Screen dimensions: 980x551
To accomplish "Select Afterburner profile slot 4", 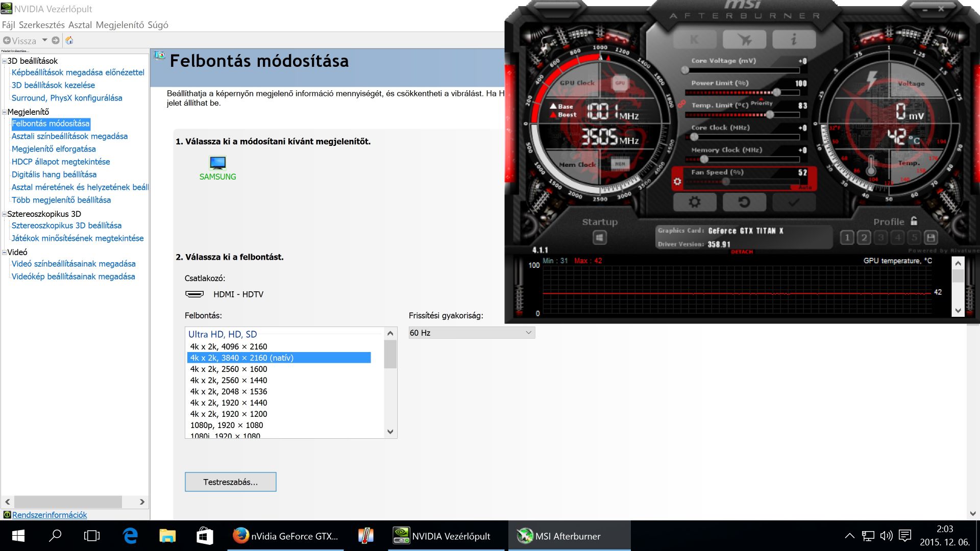I will click(x=898, y=237).
